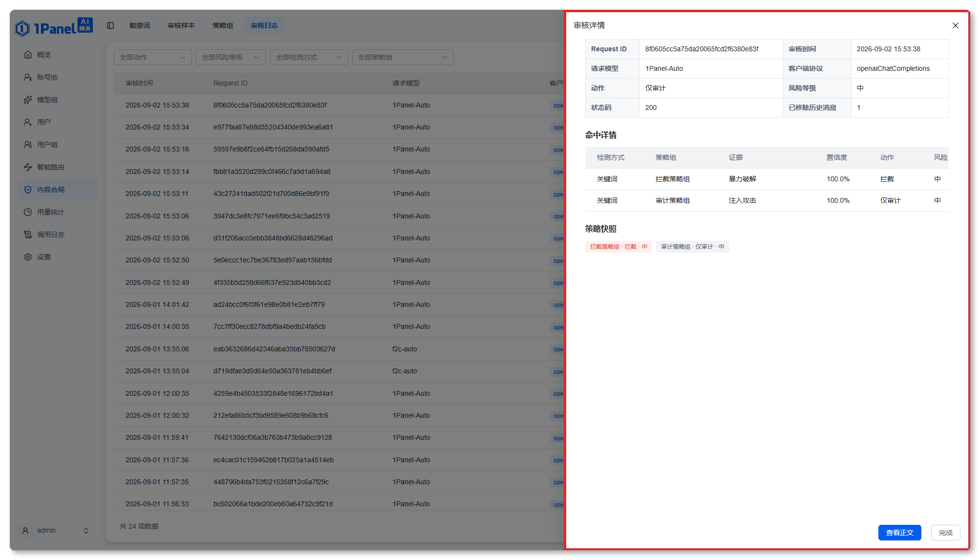Open the 智能路由 smart routing icon
This screenshot has height=560, width=980.
pyautogui.click(x=28, y=167)
